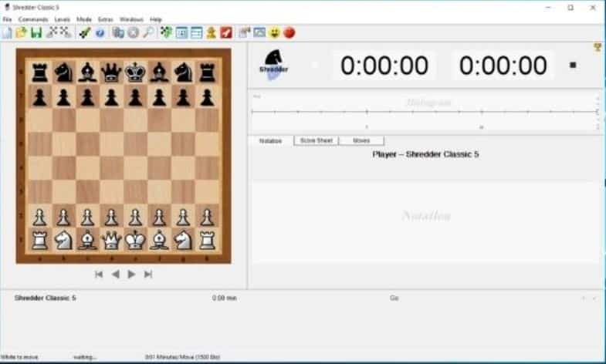Save the game with the green floppy icon
The image size is (606, 364).
tap(36, 33)
